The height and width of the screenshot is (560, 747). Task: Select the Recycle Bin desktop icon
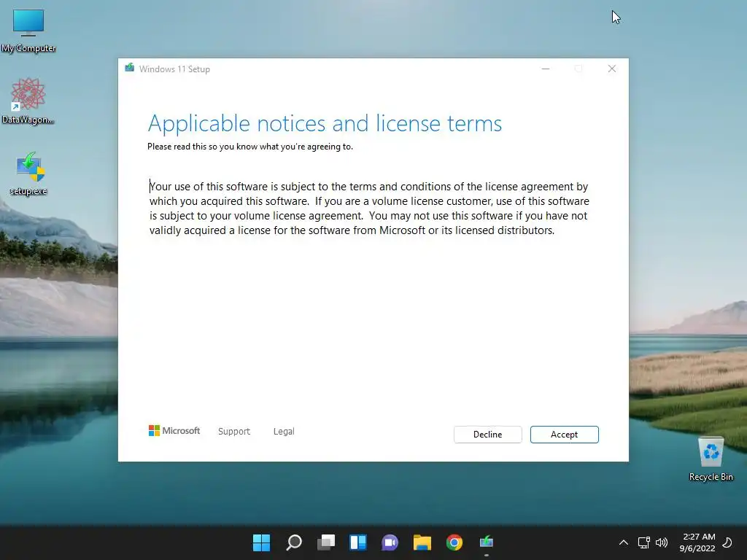[x=711, y=459]
